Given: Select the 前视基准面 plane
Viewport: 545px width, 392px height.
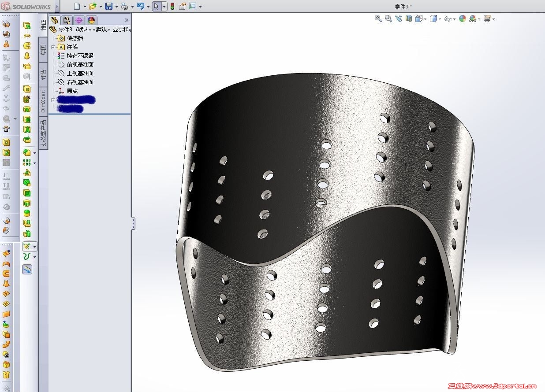Looking at the screenshot, I should (x=75, y=64).
